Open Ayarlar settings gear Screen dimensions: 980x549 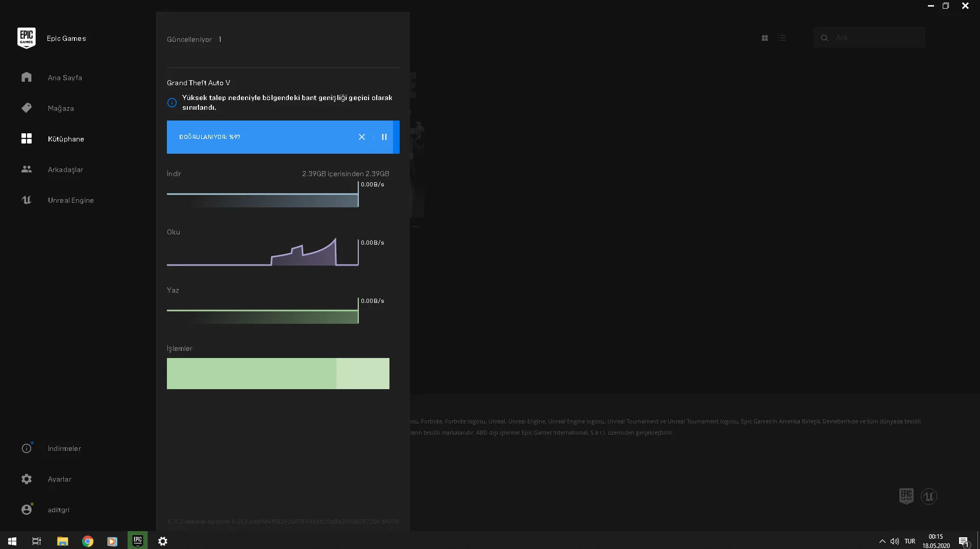[x=27, y=479]
